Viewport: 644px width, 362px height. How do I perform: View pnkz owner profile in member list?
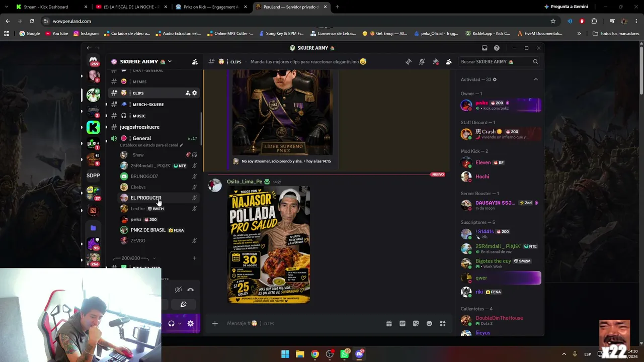point(501,105)
